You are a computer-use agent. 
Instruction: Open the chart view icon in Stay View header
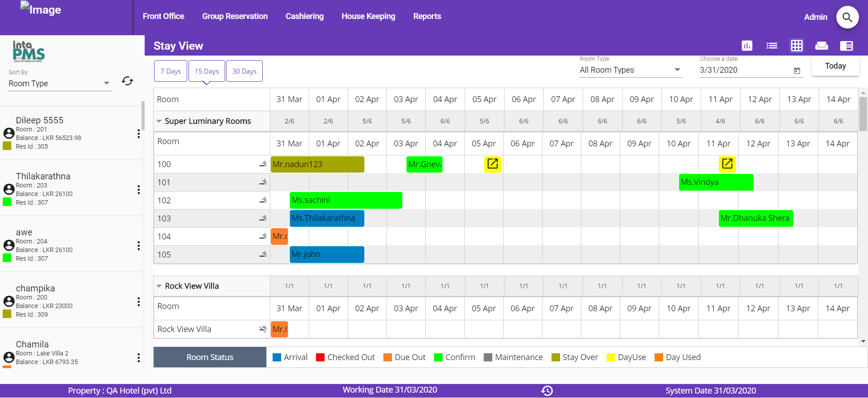click(x=747, y=46)
